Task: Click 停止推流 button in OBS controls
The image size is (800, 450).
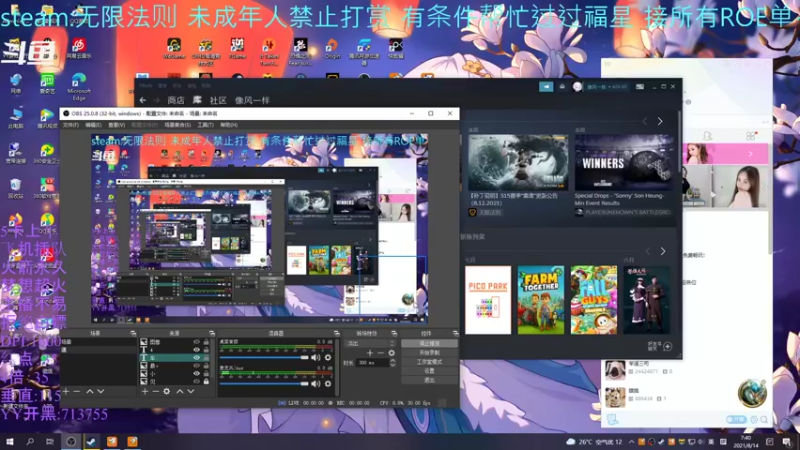Action: [429, 343]
